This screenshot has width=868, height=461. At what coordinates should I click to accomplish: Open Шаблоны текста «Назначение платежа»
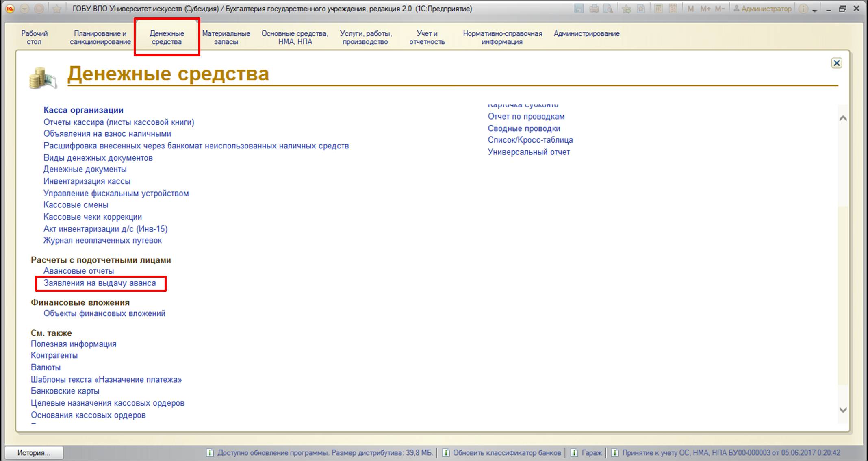[x=106, y=380]
